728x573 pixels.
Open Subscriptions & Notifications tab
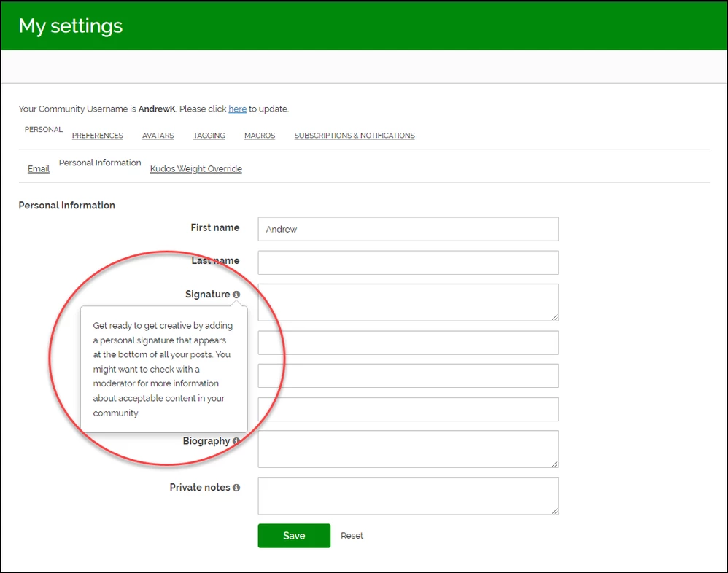355,136
